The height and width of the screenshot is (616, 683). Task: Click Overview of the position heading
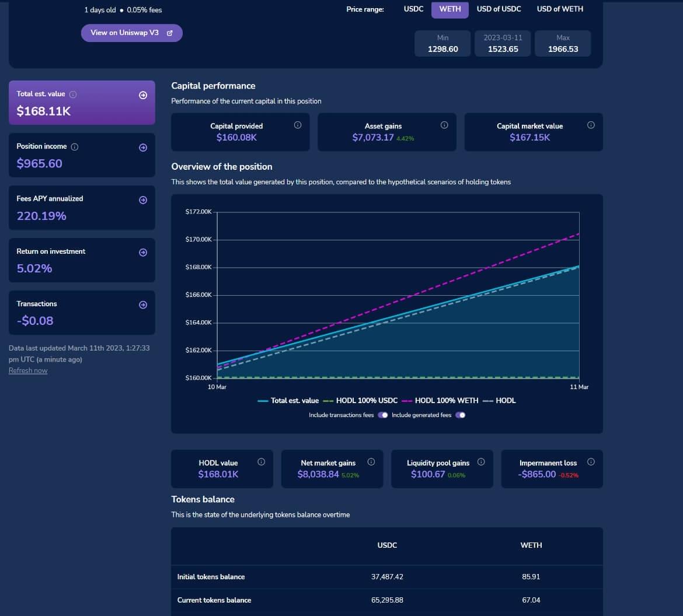click(x=222, y=167)
